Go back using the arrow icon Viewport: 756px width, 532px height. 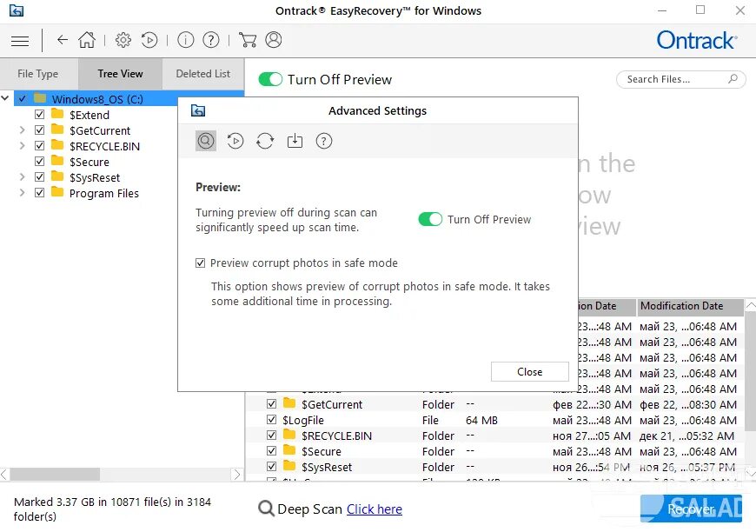point(63,39)
